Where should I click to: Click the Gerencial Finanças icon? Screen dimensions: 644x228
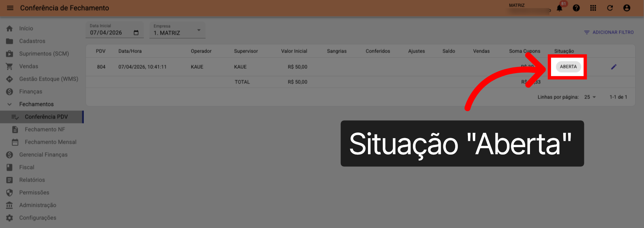pos(9,155)
